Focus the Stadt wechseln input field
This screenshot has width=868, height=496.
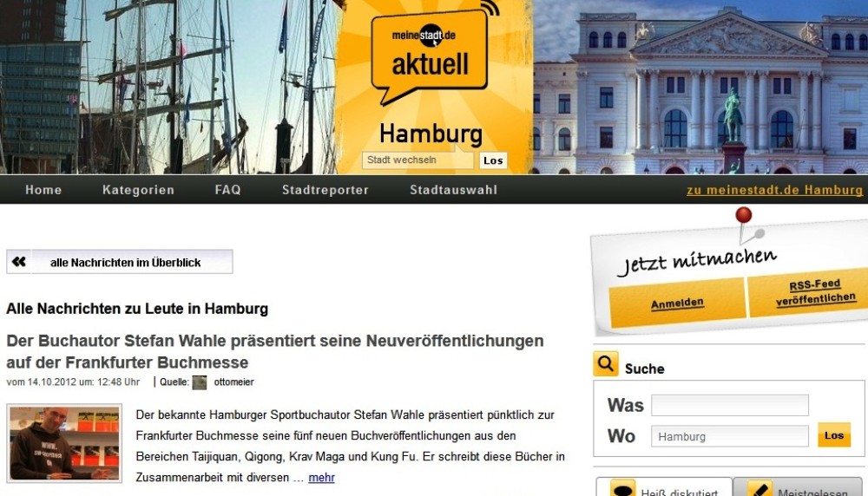pyautogui.click(x=418, y=160)
